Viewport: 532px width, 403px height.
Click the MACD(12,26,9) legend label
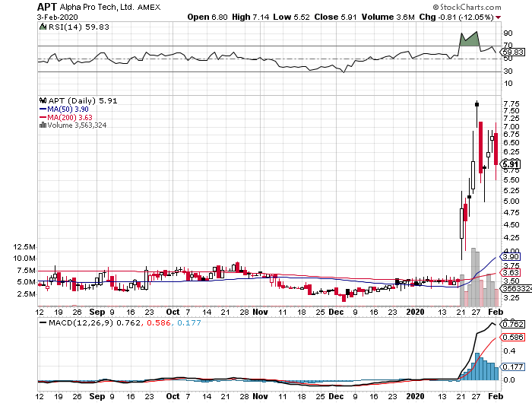81,322
